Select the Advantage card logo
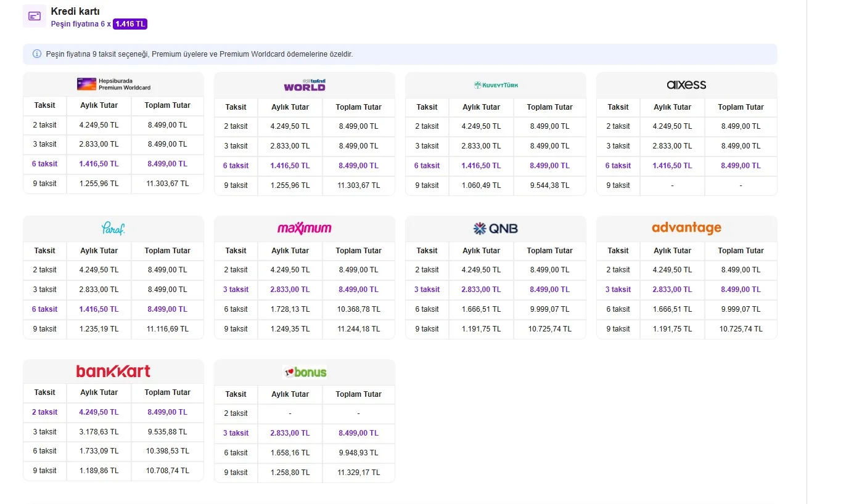The image size is (854, 504). [x=686, y=228]
